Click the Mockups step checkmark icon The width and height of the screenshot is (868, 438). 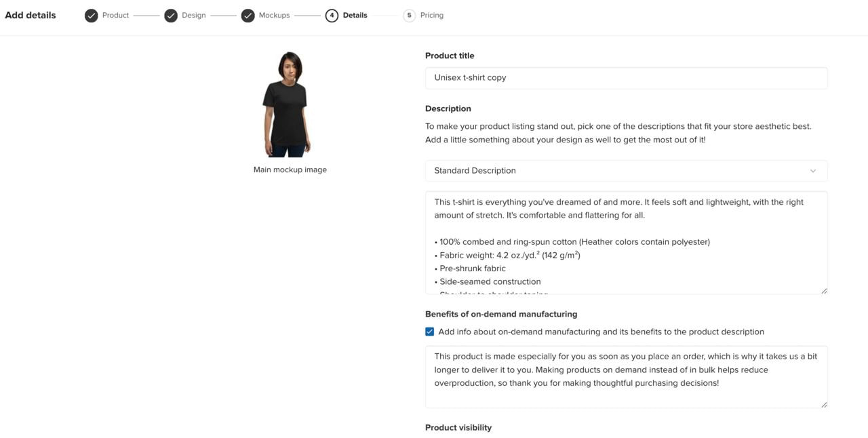point(248,15)
